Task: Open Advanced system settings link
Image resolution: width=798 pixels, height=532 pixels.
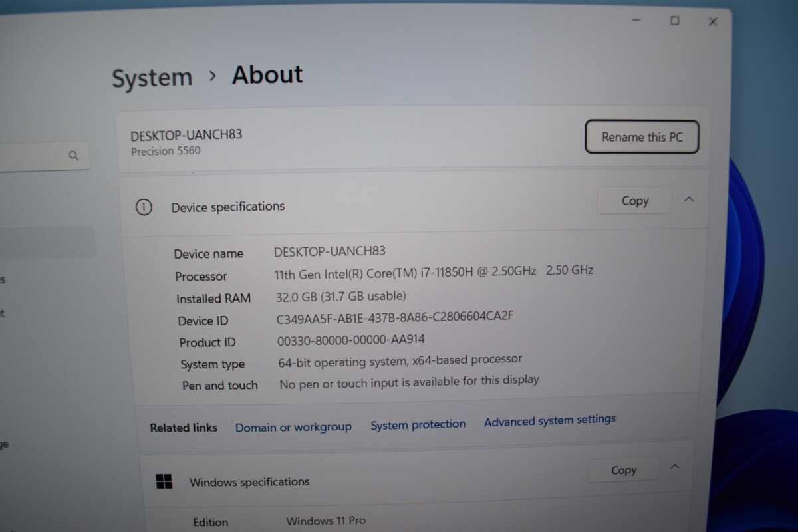Action: (550, 420)
